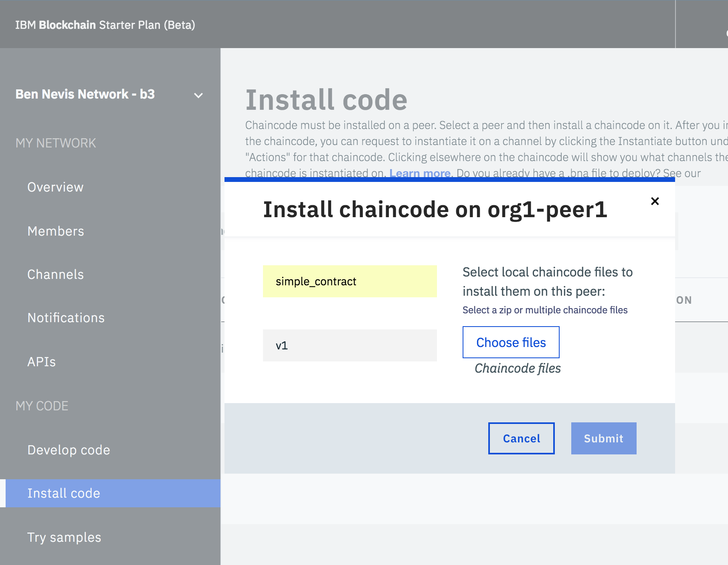Open the Channels section

pos(55,274)
